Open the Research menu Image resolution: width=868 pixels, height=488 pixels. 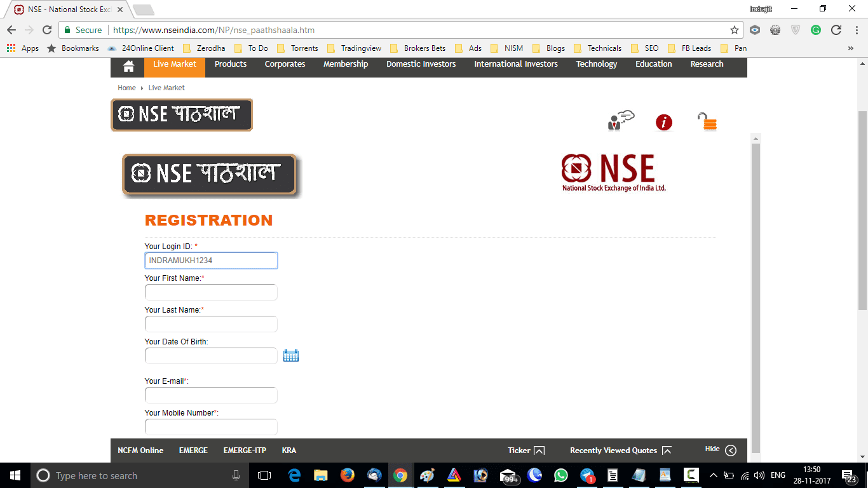[707, 64]
